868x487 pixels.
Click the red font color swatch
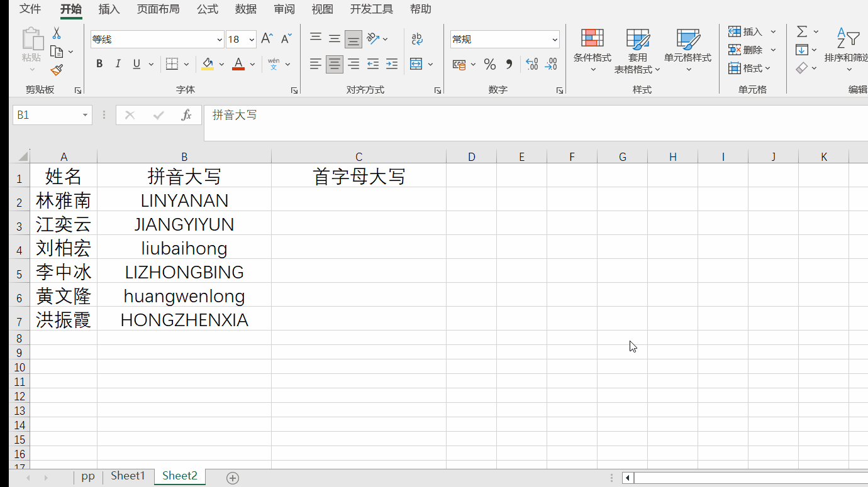(238, 64)
